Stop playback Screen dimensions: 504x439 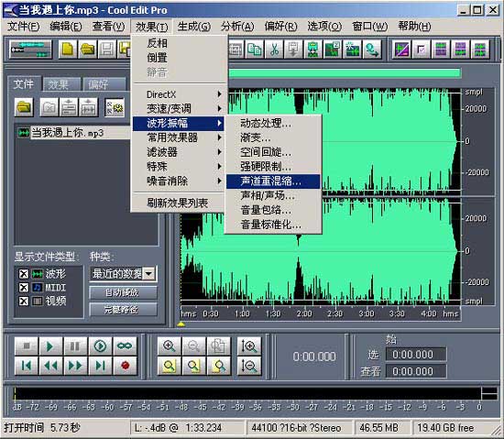click(x=27, y=346)
